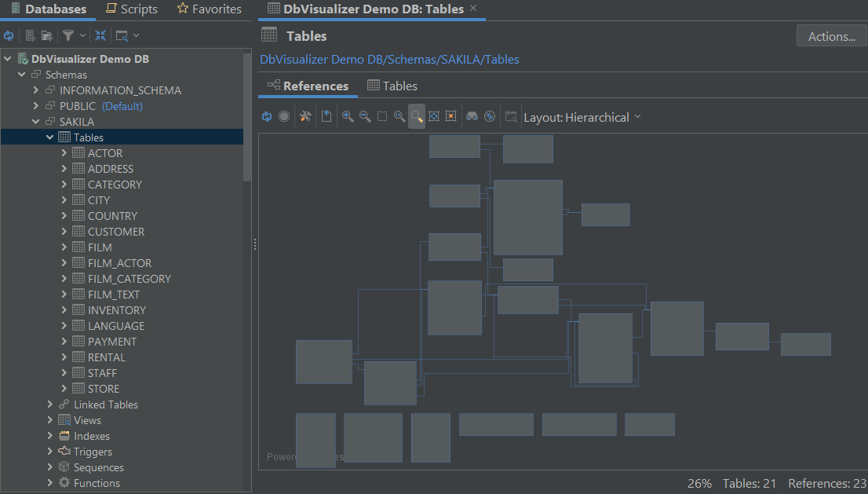
Task: Expand the Indexes node
Action: tap(49, 436)
